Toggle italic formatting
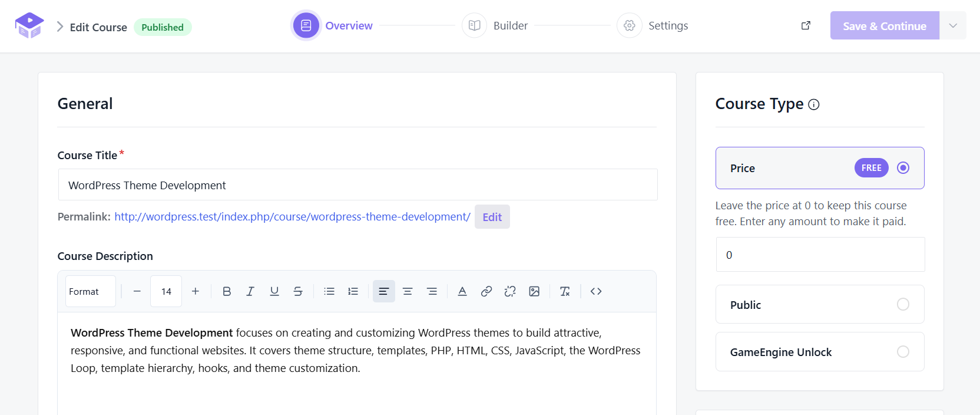This screenshot has height=415, width=980. pos(250,291)
